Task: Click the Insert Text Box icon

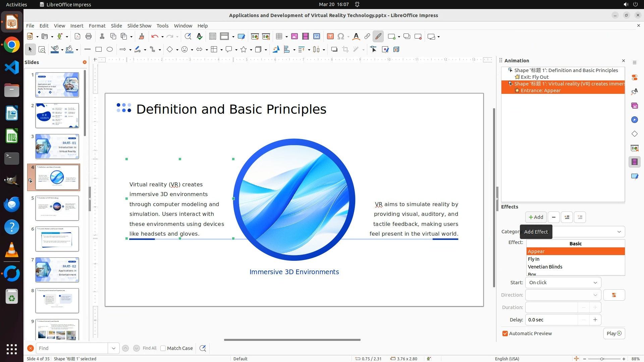Action: tap(330, 37)
